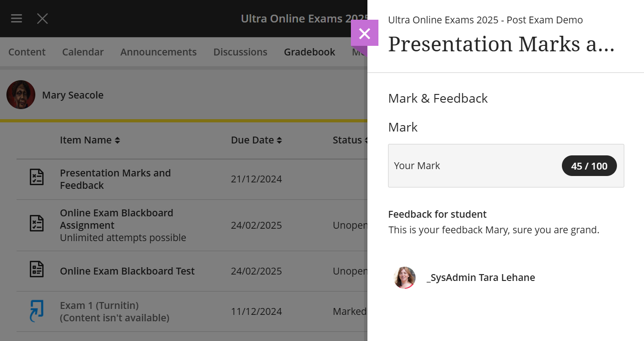Click the Turnitin icon beside Exam 1
This screenshot has height=341, width=644.
(x=37, y=311)
